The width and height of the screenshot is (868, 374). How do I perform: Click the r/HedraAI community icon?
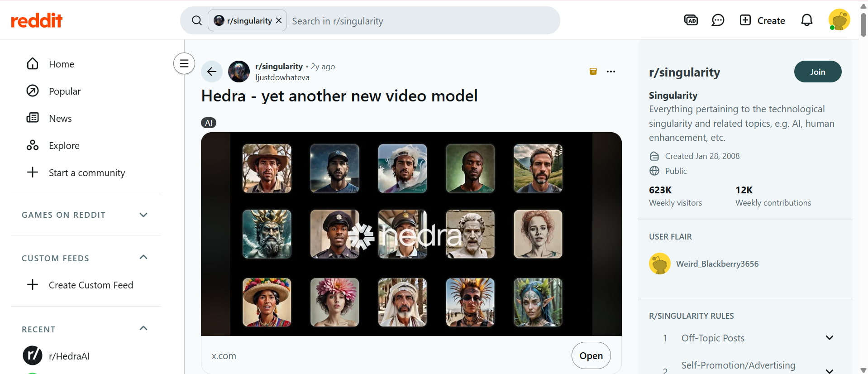coord(33,355)
